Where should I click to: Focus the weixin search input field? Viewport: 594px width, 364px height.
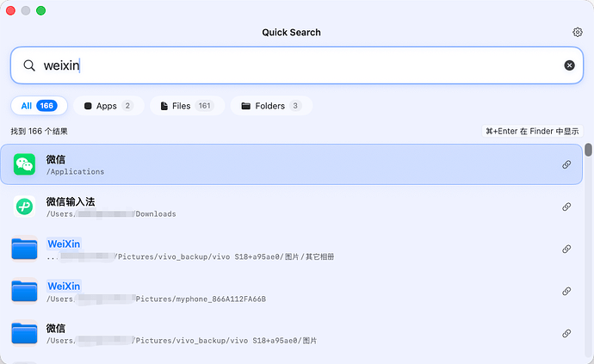click(x=297, y=65)
